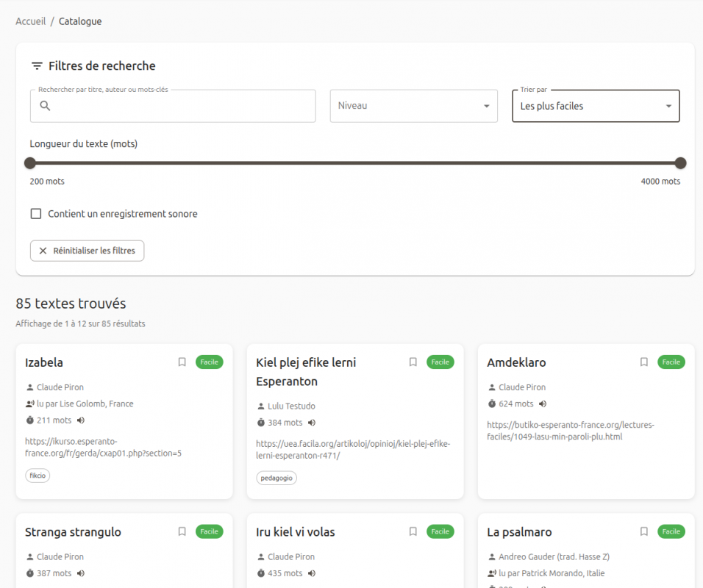Open the Niveau dropdown
The height and width of the screenshot is (588, 703).
[413, 106]
